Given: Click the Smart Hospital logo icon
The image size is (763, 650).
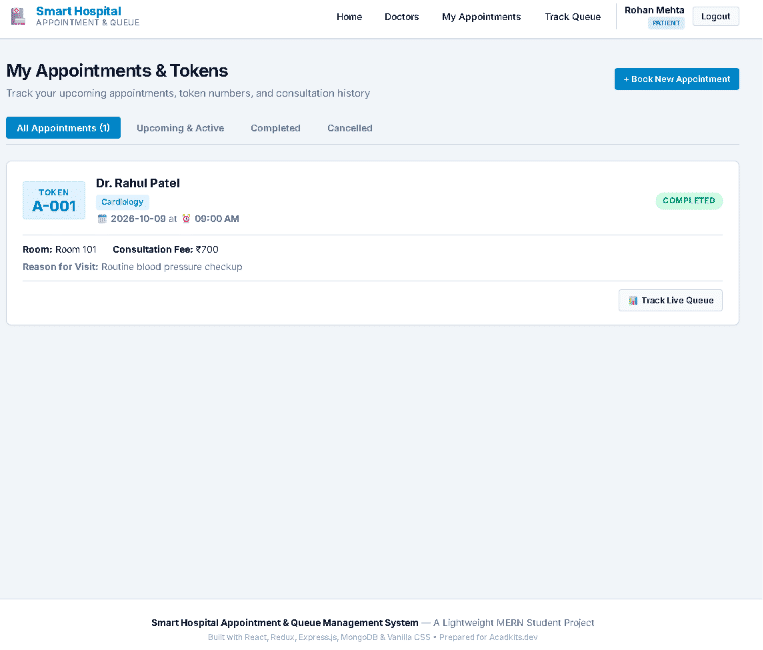Looking at the screenshot, I should coord(18,17).
